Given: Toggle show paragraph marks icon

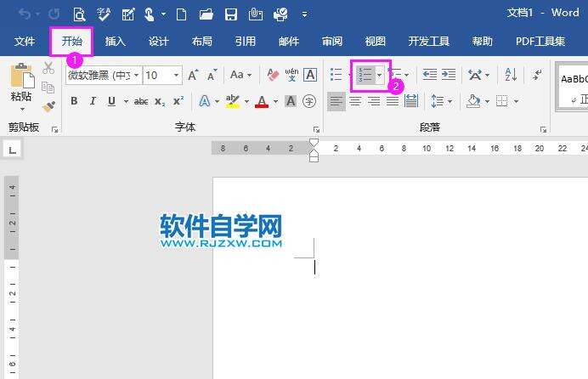Looking at the screenshot, I should click(537, 75).
